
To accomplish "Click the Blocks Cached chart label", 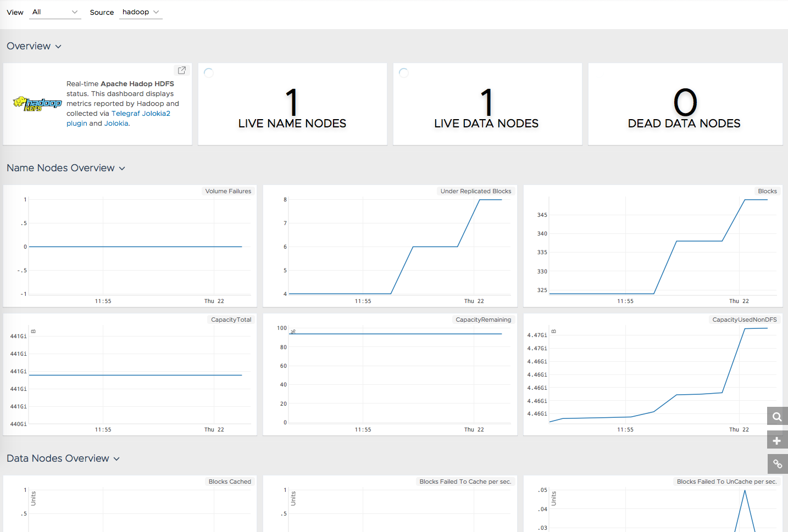I will (x=230, y=481).
